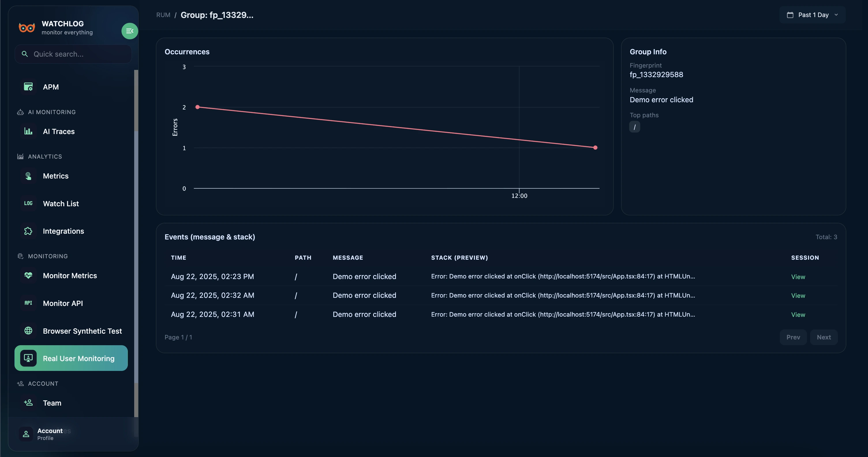868x457 pixels.
Task: Click the calendar icon in time selector
Action: [x=790, y=15]
